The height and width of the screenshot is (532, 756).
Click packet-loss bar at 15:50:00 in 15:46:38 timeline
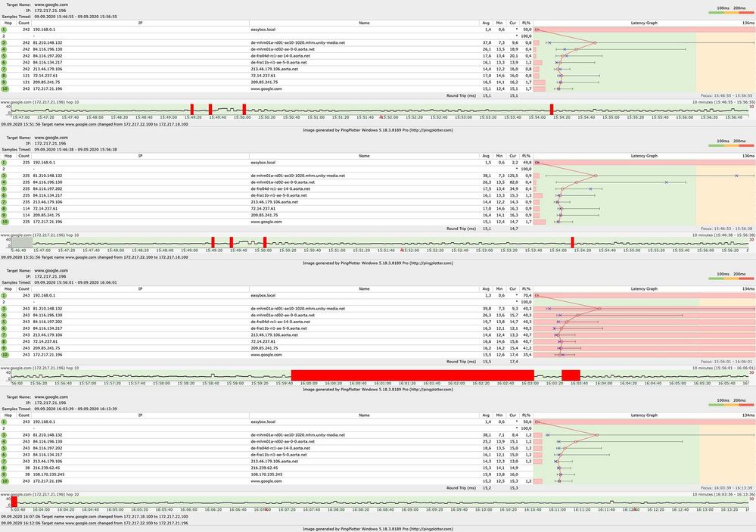[265, 242]
